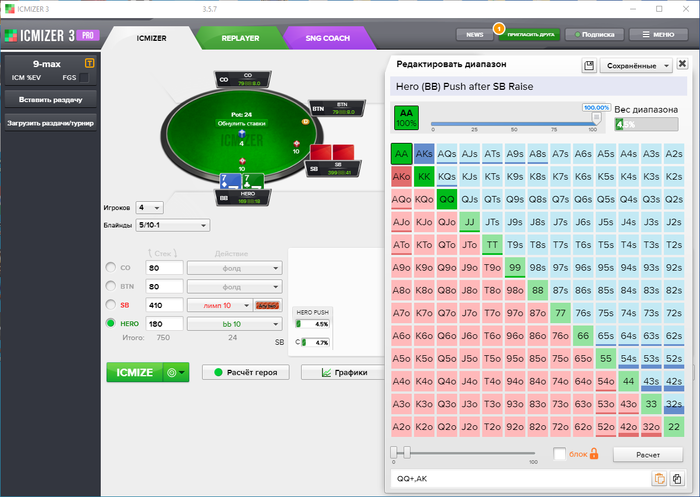
Task: Save the current range with the floppy icon
Action: click(589, 66)
